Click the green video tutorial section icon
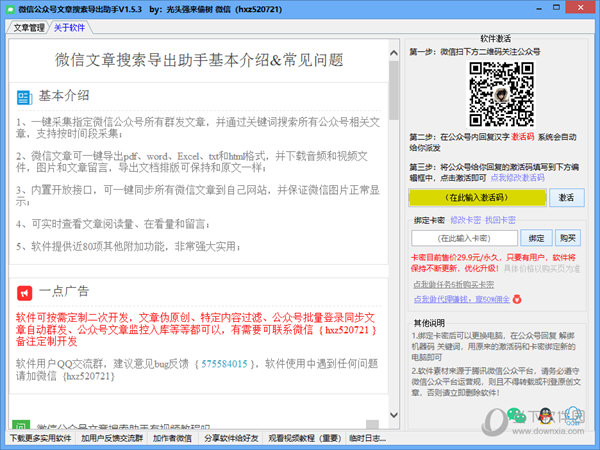600x450 pixels. (21, 424)
